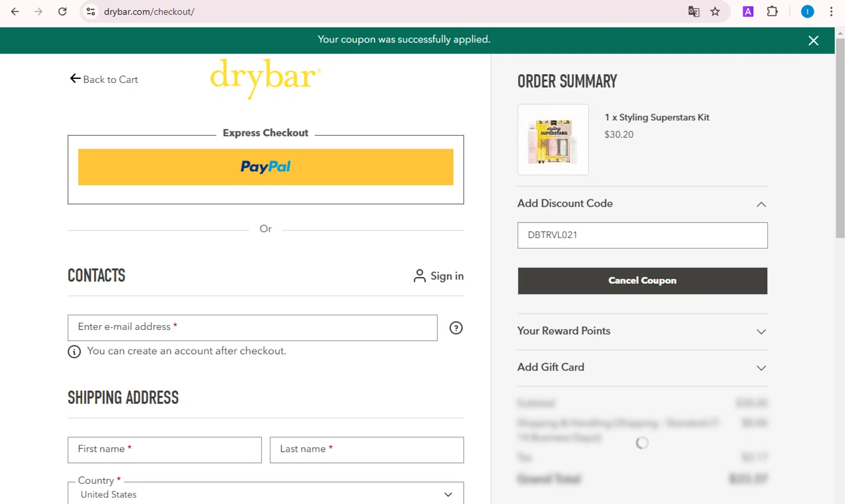Pay with PayPal express checkout

coord(265,167)
